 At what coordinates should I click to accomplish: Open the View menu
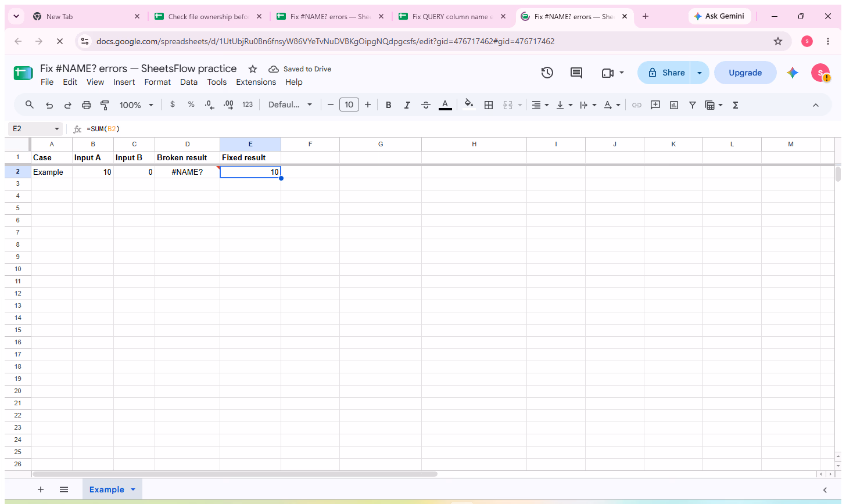[x=95, y=82]
